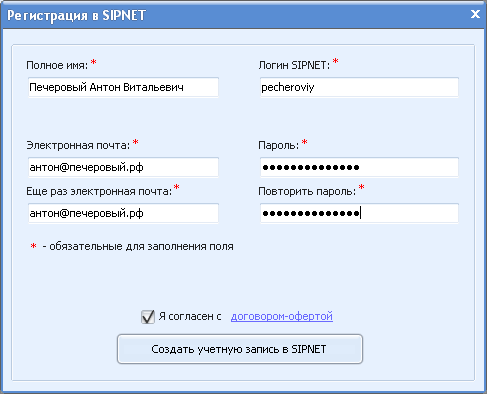487x394 pixels.
Task: Click the Пароль: label text
Action: 279,145
